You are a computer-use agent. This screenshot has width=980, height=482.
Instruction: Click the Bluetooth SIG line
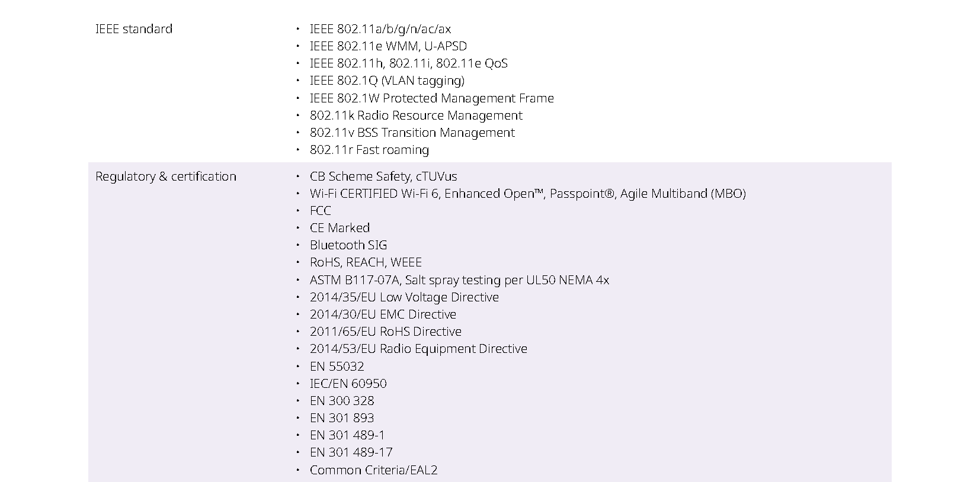tap(348, 245)
